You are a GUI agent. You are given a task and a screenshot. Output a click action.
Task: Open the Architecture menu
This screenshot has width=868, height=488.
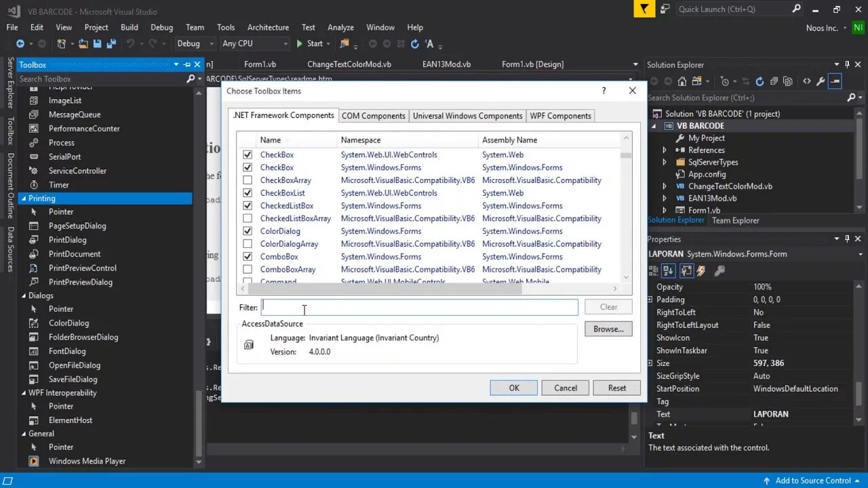pyautogui.click(x=268, y=27)
